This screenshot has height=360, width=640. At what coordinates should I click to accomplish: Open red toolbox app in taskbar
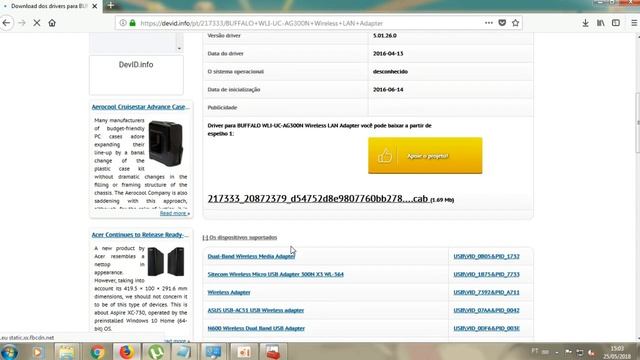point(273,352)
